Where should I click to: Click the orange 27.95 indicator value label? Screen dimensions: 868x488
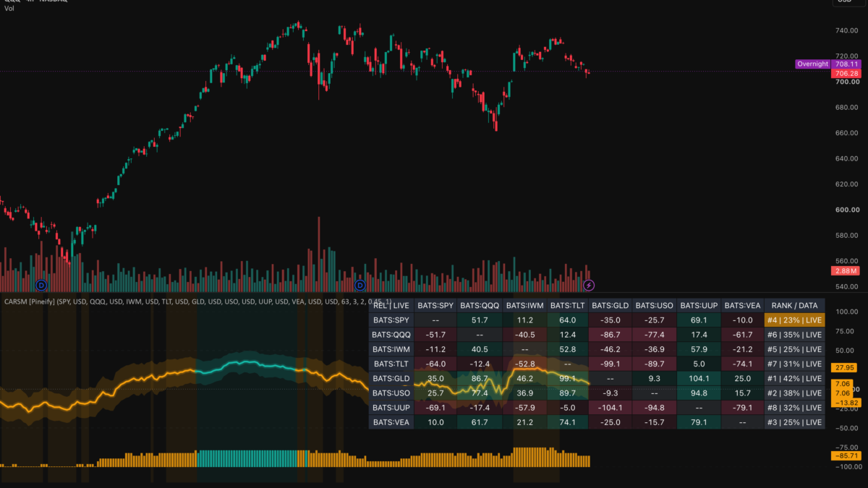click(x=846, y=368)
